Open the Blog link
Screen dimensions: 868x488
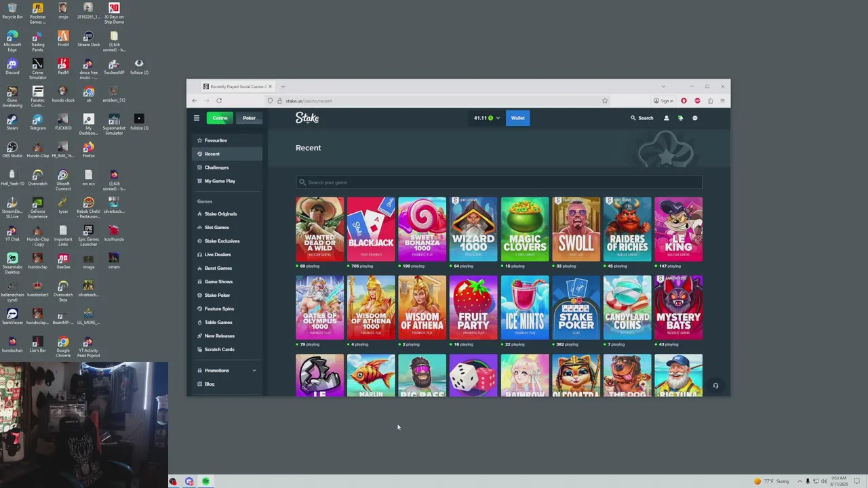[x=227, y=384]
